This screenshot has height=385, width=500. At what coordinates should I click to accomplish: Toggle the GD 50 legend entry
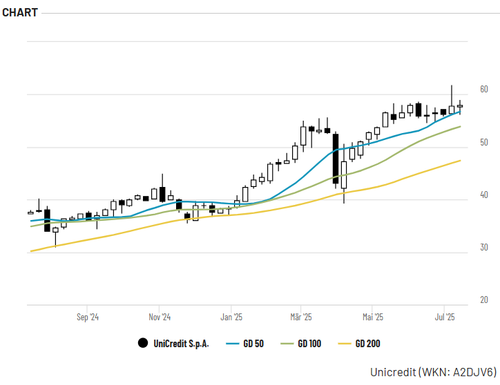tap(245, 343)
